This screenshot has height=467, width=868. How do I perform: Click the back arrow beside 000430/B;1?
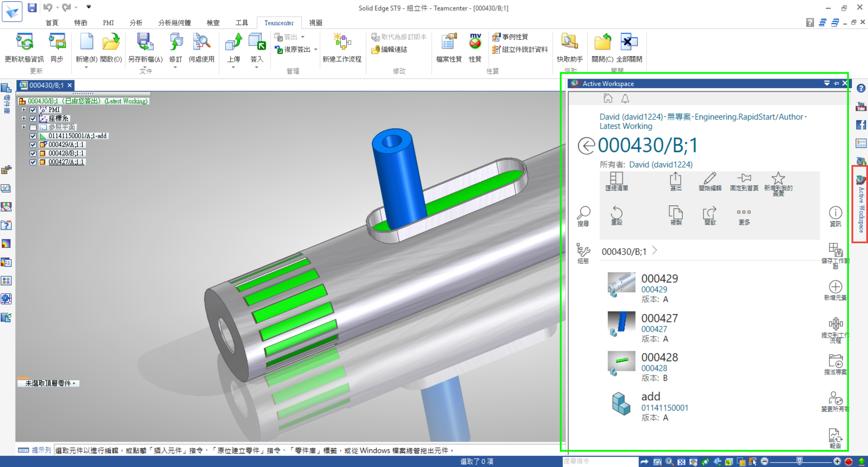tap(586, 146)
